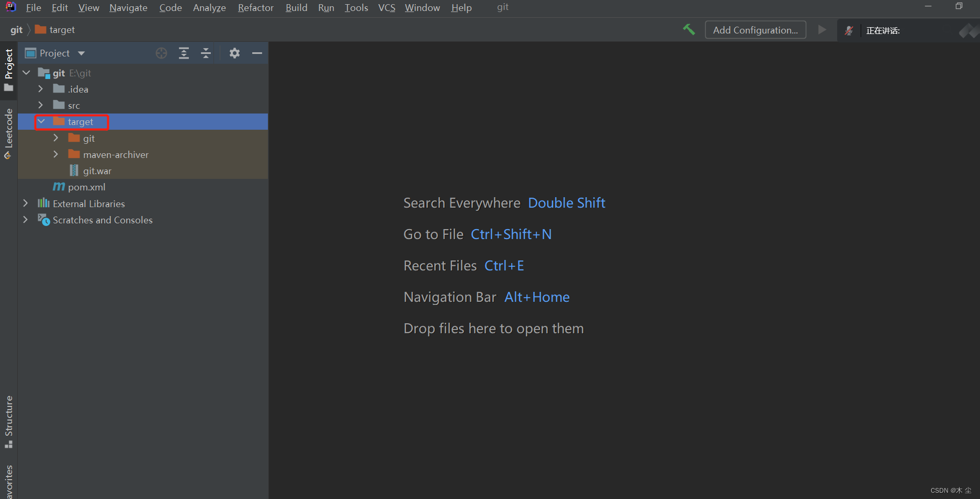Open the View menu

click(x=89, y=7)
